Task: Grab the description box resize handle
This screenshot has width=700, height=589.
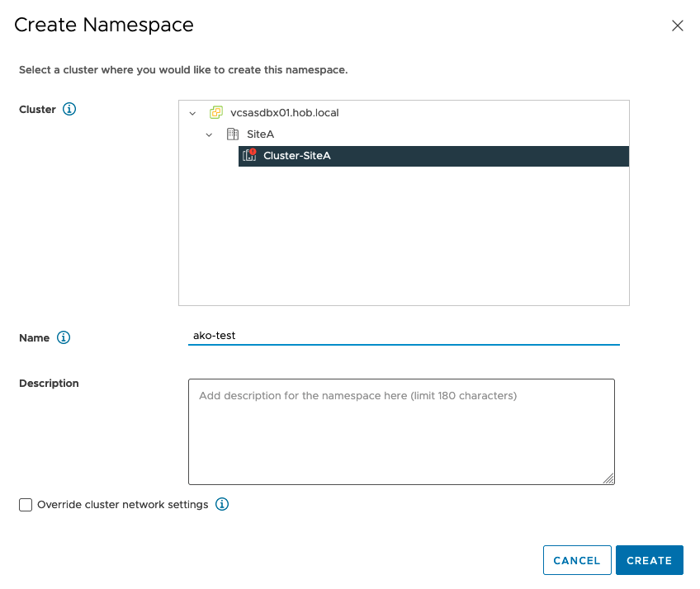Action: (x=608, y=478)
